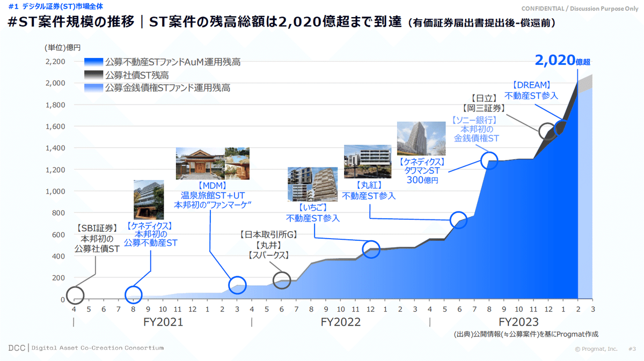Click the blue circle marker for 丸紅 不動産ST参入
Image resolution: width=644 pixels, height=361 pixels.
(458, 219)
